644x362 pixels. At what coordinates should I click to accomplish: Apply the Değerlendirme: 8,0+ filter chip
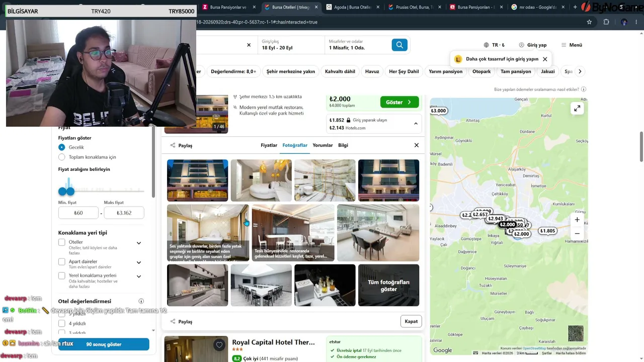tap(233, 71)
